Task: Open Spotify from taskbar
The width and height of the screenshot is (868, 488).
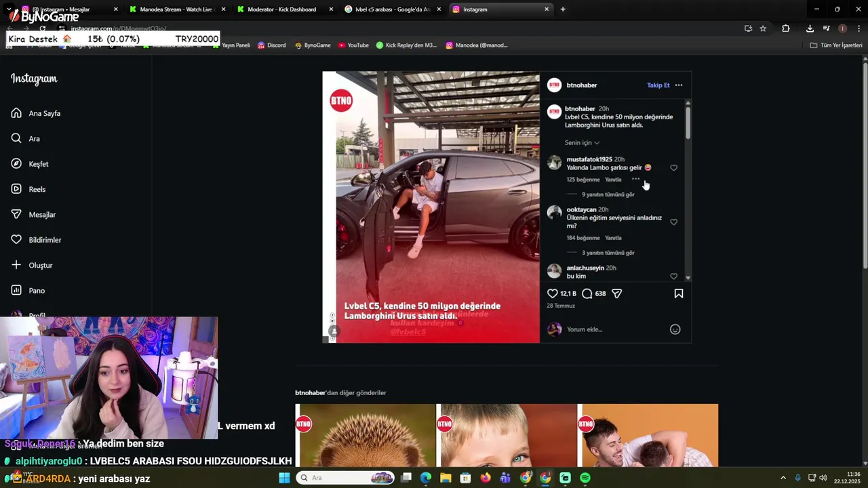Action: point(585,478)
